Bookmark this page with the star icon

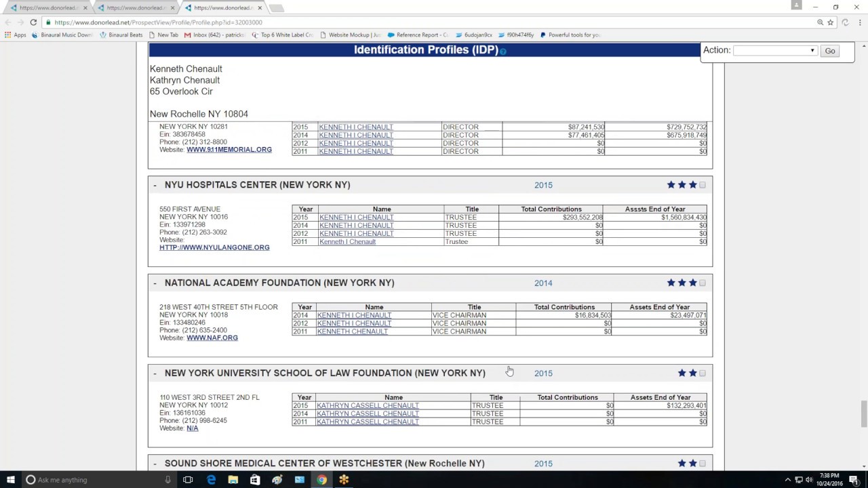coord(830,22)
